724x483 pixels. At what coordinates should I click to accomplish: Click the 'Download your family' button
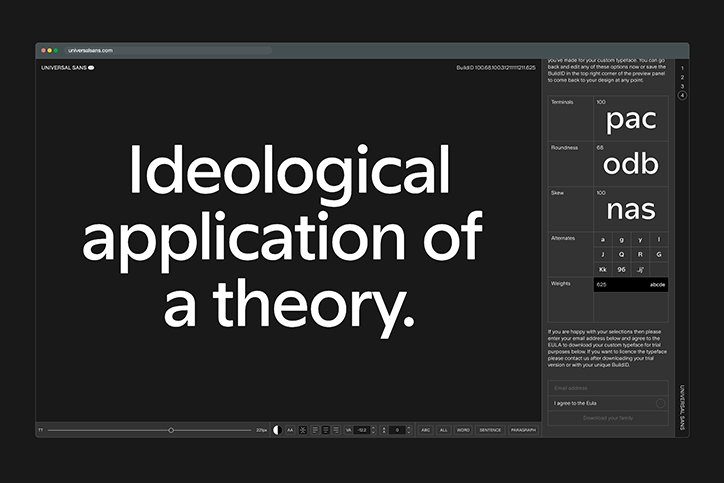click(x=608, y=418)
